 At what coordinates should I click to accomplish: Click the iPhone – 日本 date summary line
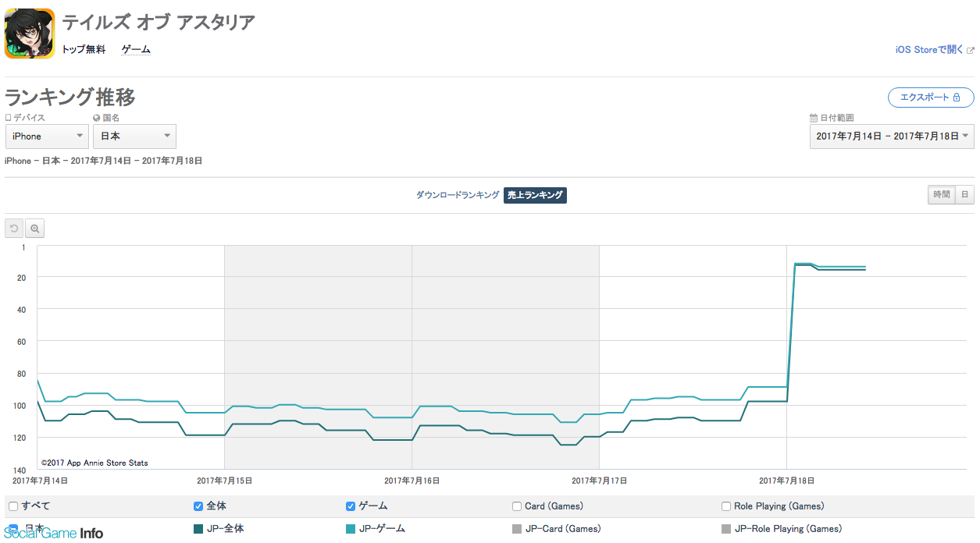pyautogui.click(x=104, y=161)
